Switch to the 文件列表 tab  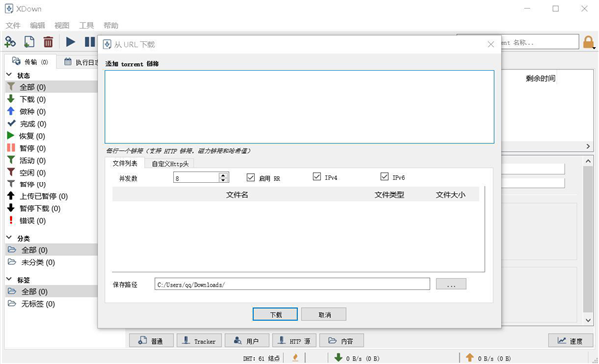point(125,163)
